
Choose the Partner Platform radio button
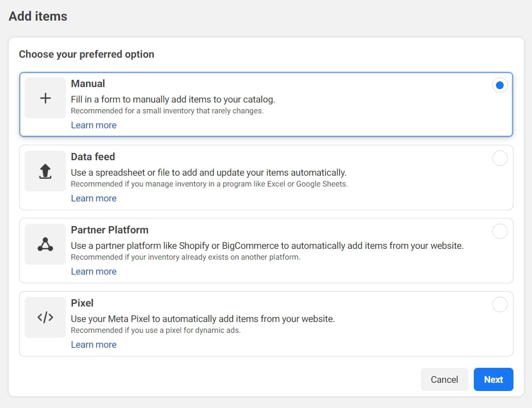point(500,231)
